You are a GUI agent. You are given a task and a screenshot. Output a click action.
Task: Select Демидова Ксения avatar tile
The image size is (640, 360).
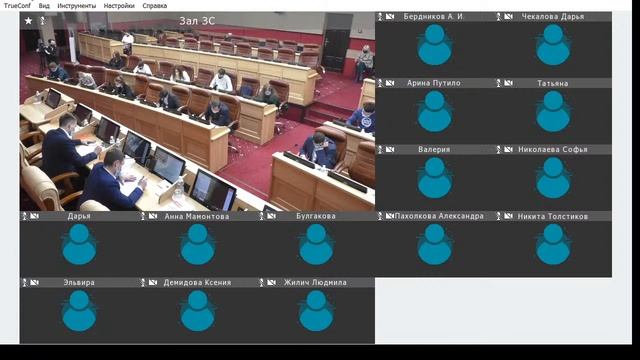198,311
